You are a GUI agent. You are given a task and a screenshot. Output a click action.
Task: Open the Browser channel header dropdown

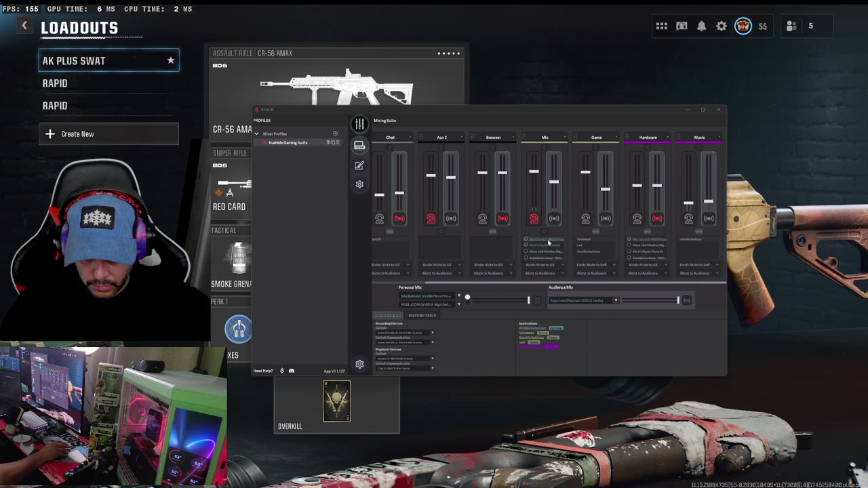click(513, 138)
